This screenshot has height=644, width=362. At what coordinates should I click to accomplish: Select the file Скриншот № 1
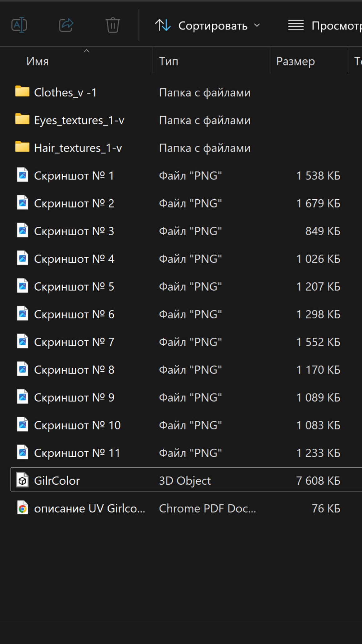[x=74, y=176]
